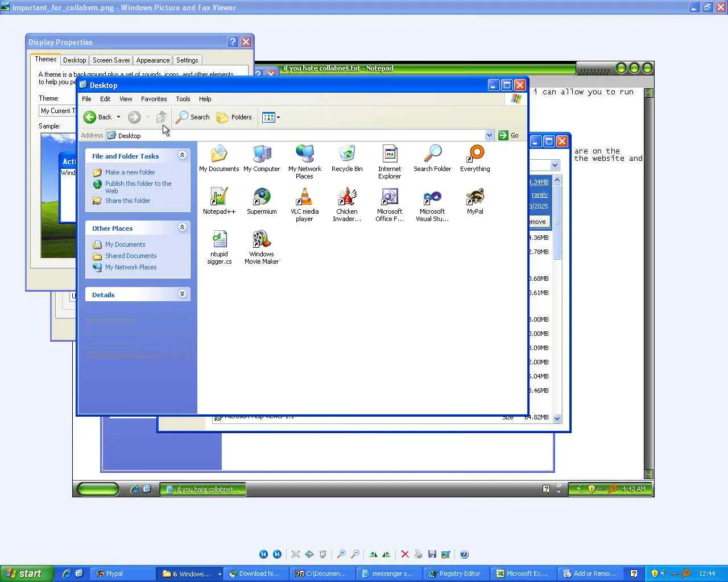Zoom out with the magnifier minus icon
The height and width of the screenshot is (582, 728).
pyautogui.click(x=355, y=554)
